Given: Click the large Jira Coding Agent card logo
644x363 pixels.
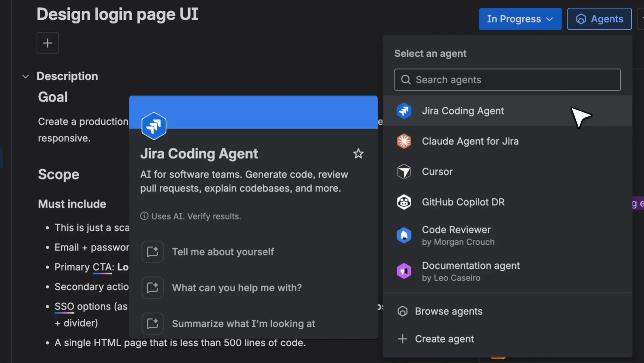Looking at the screenshot, I should point(154,126).
